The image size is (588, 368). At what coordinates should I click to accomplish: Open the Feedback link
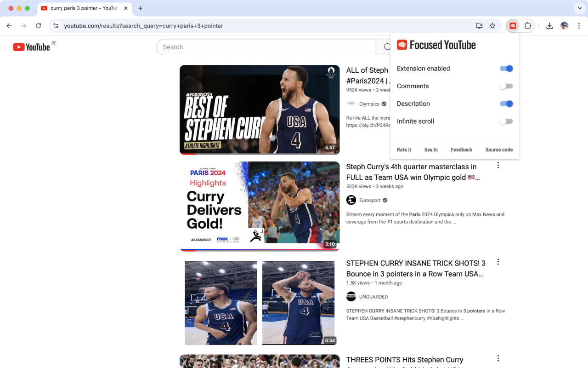tap(461, 149)
